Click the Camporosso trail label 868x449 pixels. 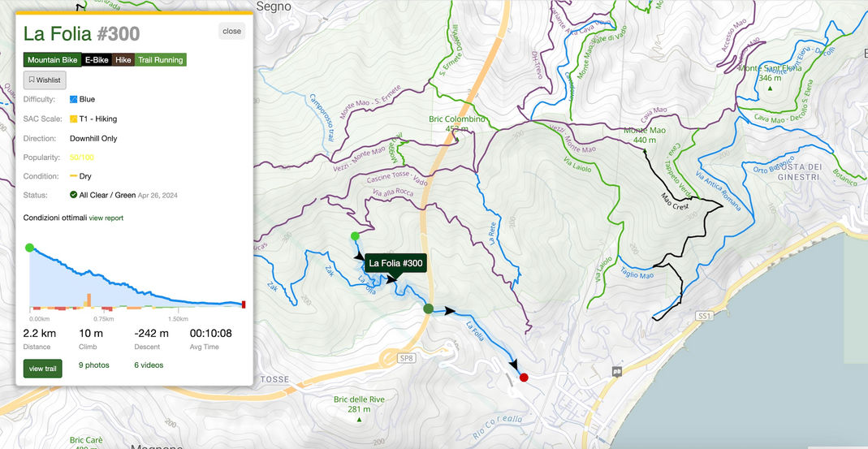[321, 117]
